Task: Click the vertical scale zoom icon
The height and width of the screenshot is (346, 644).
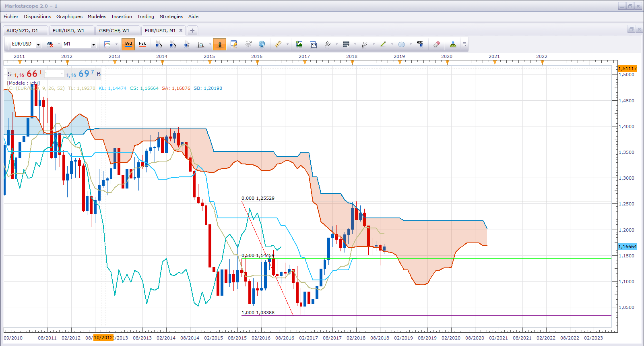Action: click(200, 44)
